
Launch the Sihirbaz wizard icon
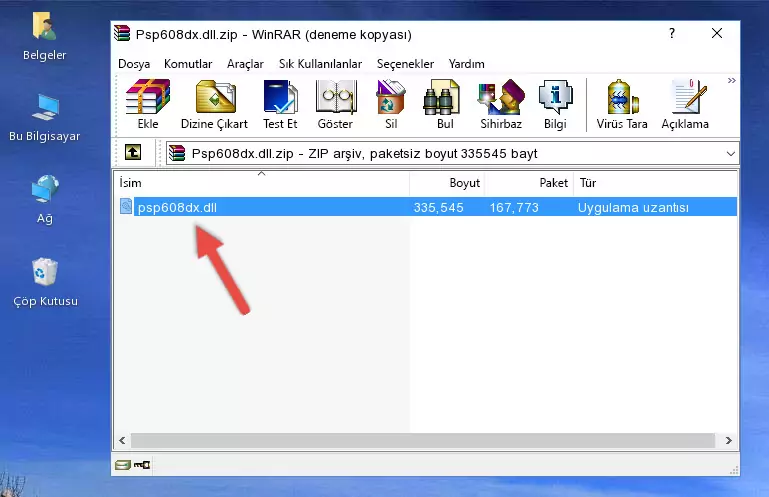501,105
